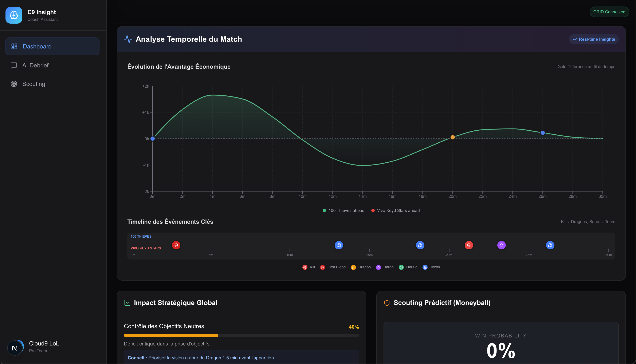Viewport: 636px width, 364px height.
Task: Click the Baron crown event icon on timeline
Action: tap(502, 245)
